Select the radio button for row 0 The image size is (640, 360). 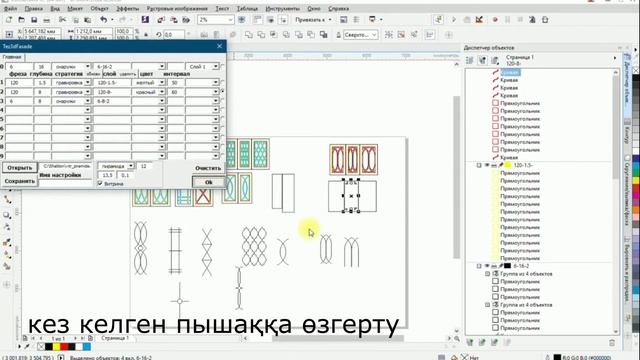click(223, 66)
